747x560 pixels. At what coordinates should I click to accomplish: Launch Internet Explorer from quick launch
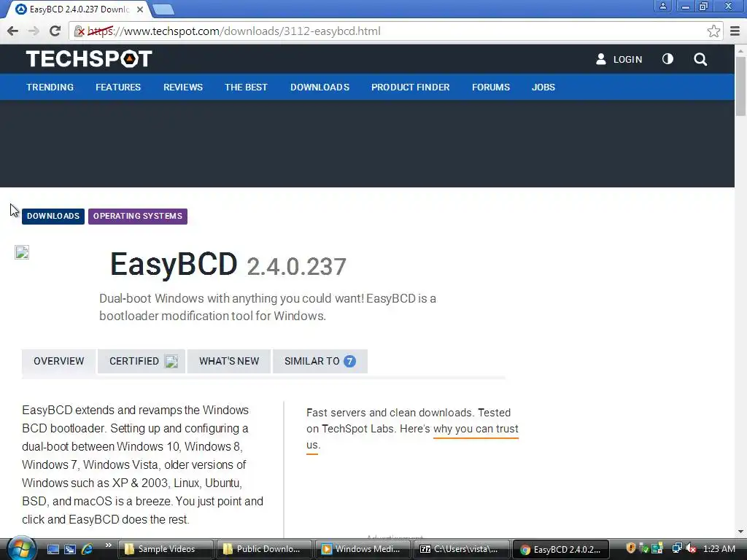[88, 549]
